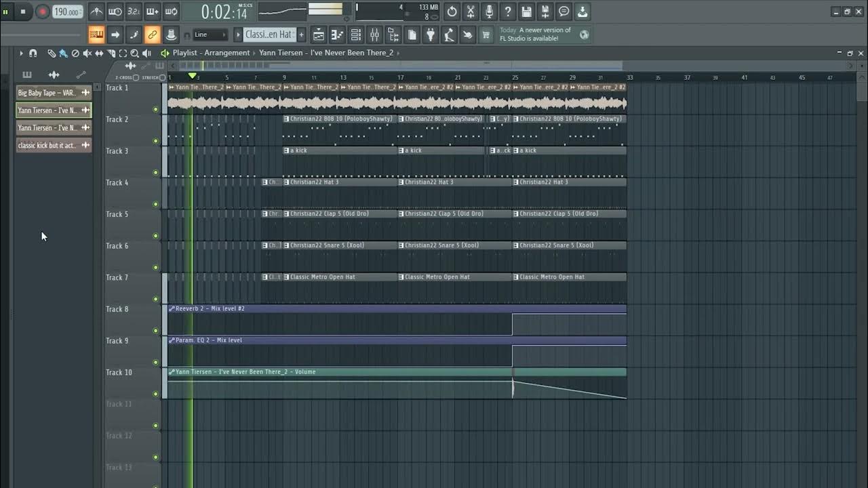The width and height of the screenshot is (868, 488).
Task: Open help with the question mark icon
Action: (x=508, y=12)
